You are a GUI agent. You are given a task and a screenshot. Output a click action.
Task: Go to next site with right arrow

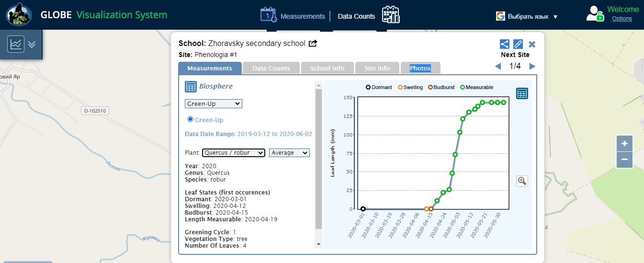point(532,67)
